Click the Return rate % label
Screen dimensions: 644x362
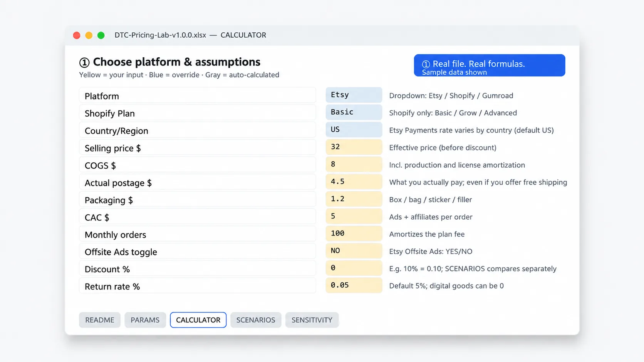coord(112,287)
